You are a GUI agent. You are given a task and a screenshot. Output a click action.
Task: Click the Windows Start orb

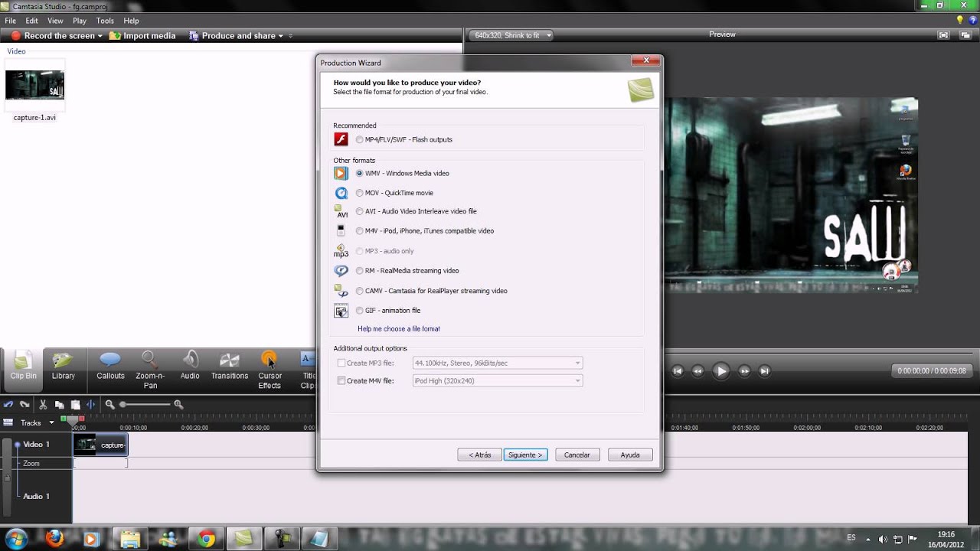pyautogui.click(x=16, y=539)
